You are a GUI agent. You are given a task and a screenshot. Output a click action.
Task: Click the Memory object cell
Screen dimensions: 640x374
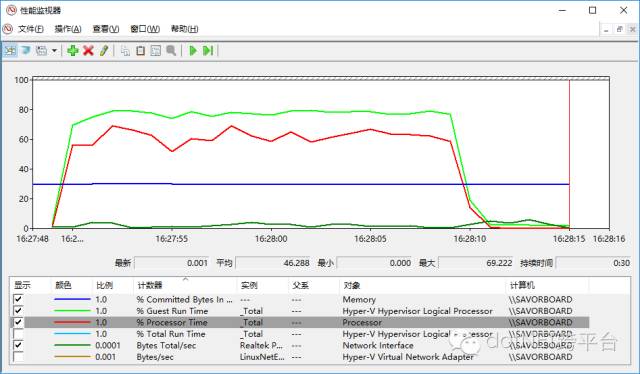pos(359,299)
